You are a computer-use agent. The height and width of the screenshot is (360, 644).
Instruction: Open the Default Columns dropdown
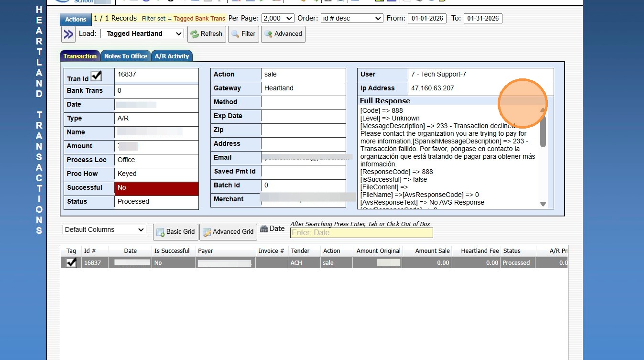point(104,229)
